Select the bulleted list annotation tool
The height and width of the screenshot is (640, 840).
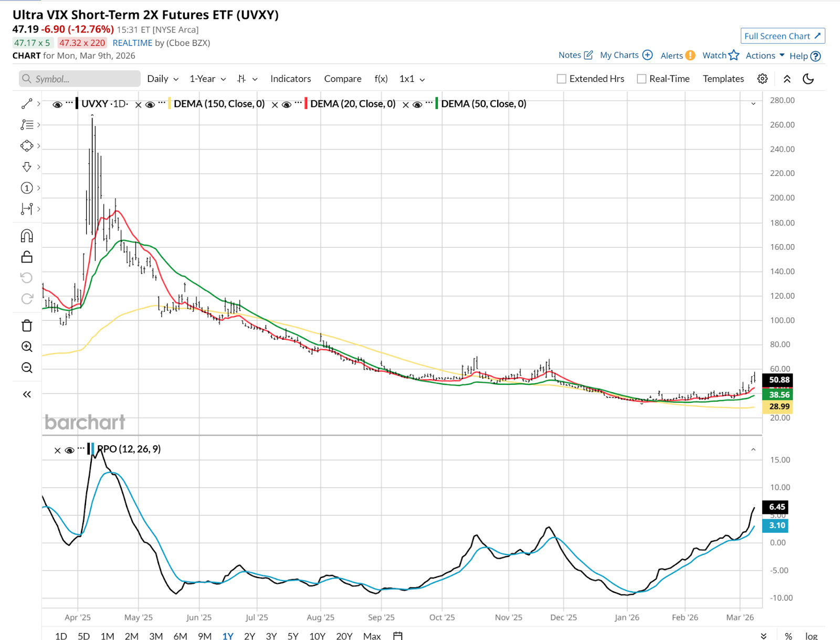coord(27,125)
